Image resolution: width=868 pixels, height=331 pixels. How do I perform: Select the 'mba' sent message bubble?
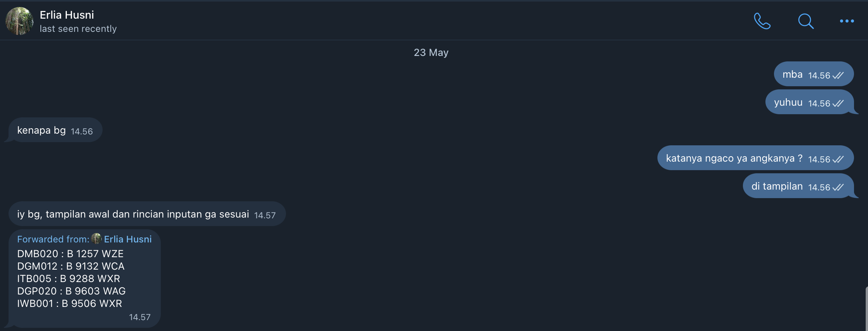[814, 74]
